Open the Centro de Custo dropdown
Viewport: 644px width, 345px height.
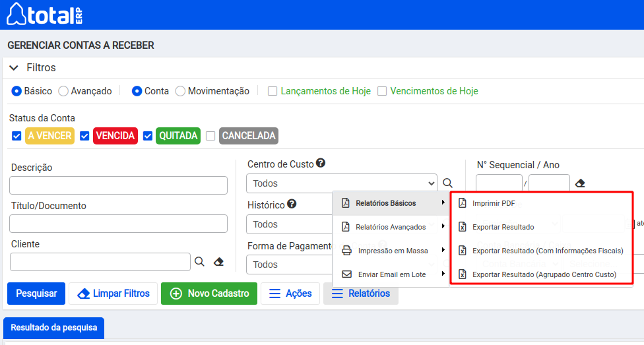[342, 183]
